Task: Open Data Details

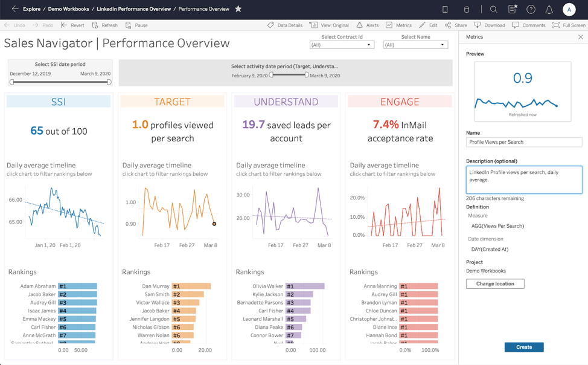Action: (x=285, y=25)
